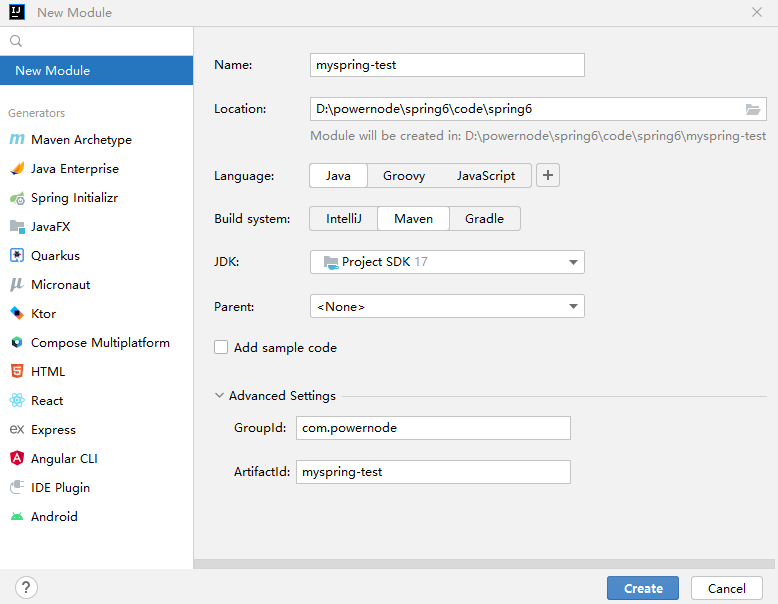
Task: Select the IDE Plugin generator label
Action: click(x=60, y=487)
